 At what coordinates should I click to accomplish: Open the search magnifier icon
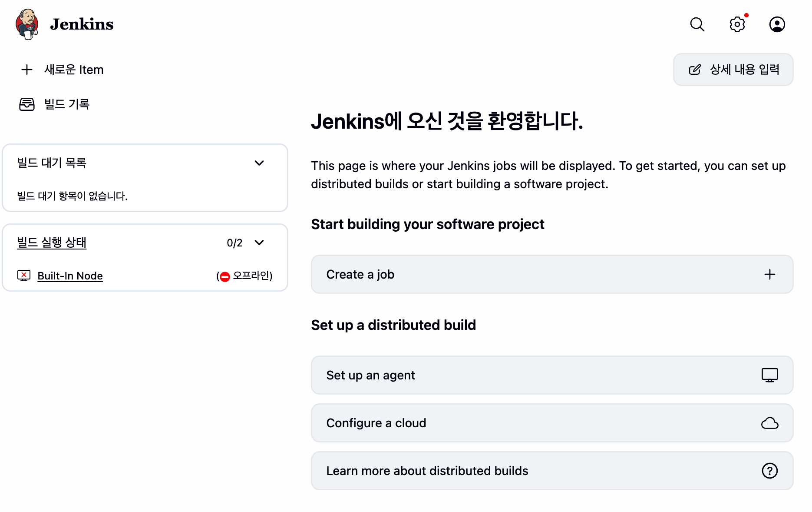coord(697,24)
